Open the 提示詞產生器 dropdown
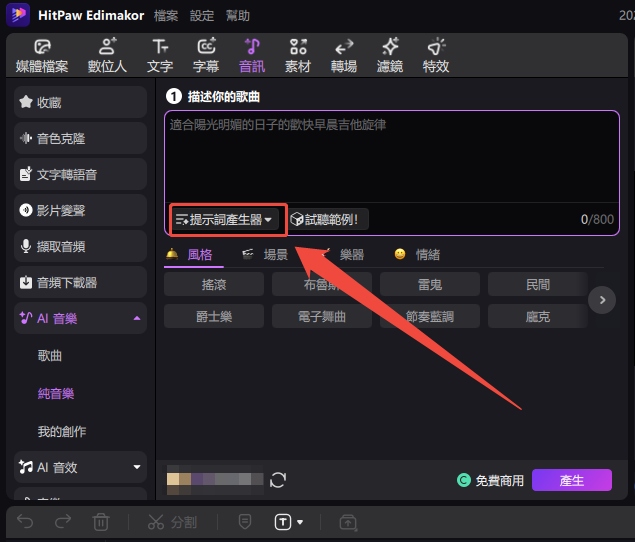Screen dimensions: 635x542 click(x=224, y=220)
